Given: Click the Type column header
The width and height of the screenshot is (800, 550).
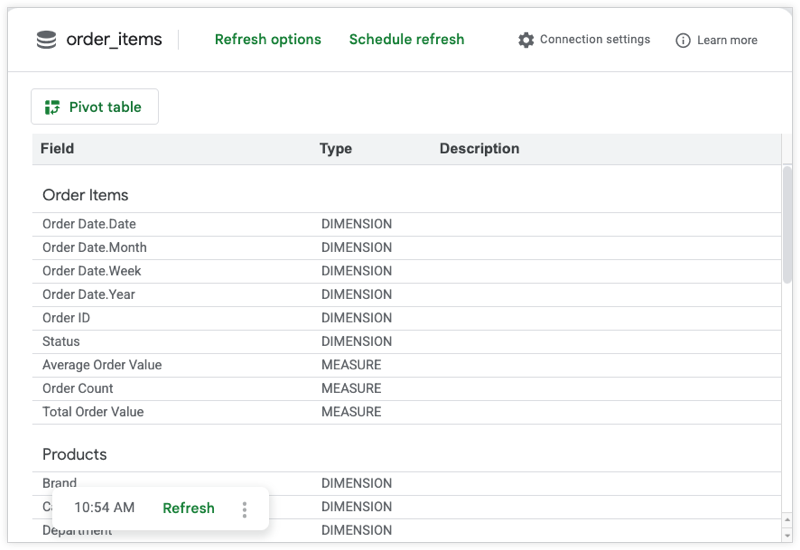Looking at the screenshot, I should [335, 149].
